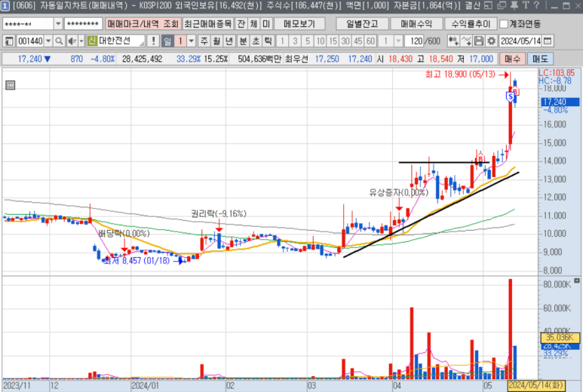
Task: Open the date picker calendar icon
Action: pyautogui.click(x=547, y=41)
